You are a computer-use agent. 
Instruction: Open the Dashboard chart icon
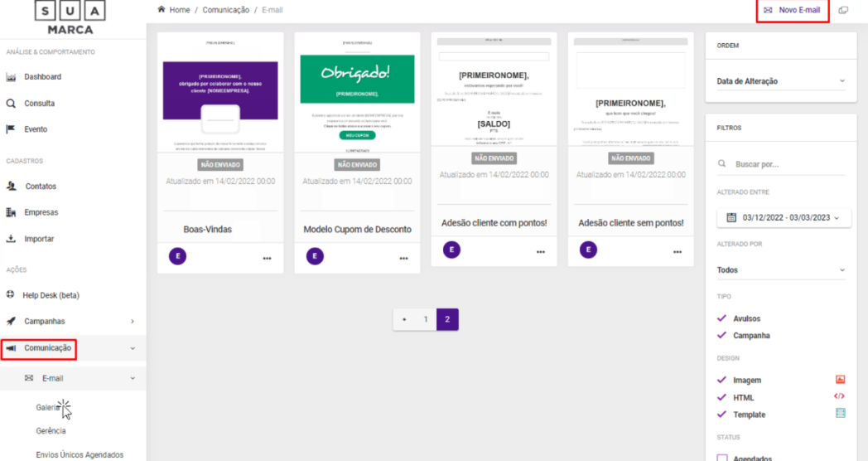point(11,77)
